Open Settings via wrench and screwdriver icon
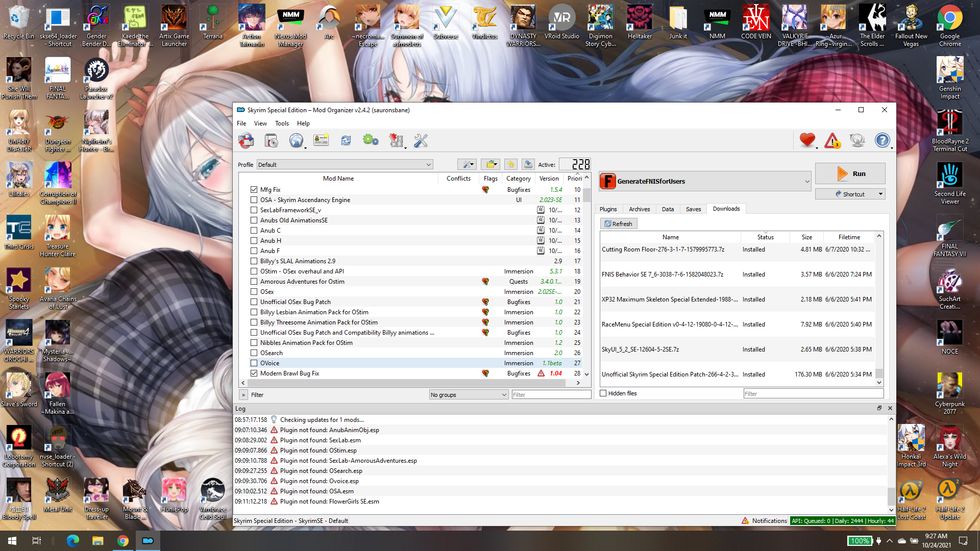This screenshot has width=980, height=551. pos(421,140)
